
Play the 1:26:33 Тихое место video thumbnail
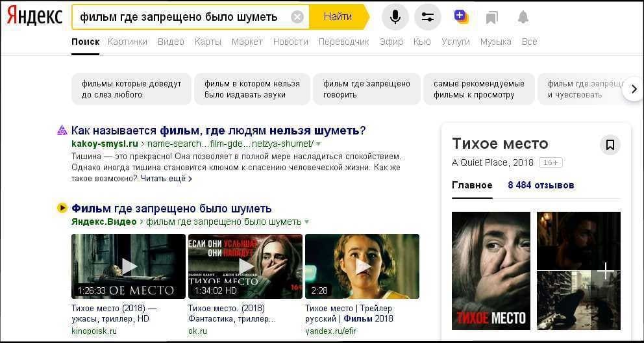(129, 266)
